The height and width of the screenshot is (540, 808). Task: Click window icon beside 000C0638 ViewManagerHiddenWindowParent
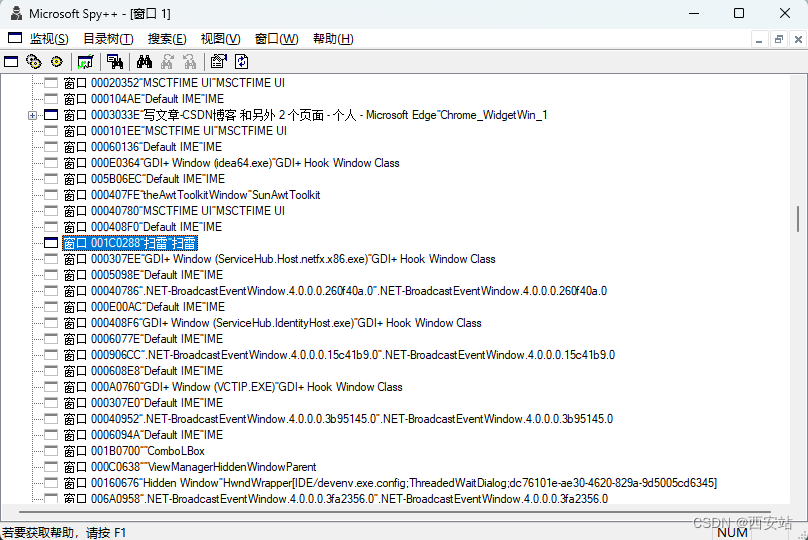pos(51,467)
